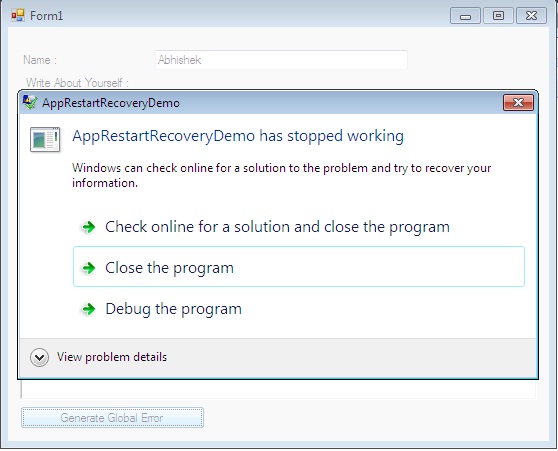Click the AppRestartRecoveryDemo title bar text
The width and height of the screenshot is (558, 451).
111,103
